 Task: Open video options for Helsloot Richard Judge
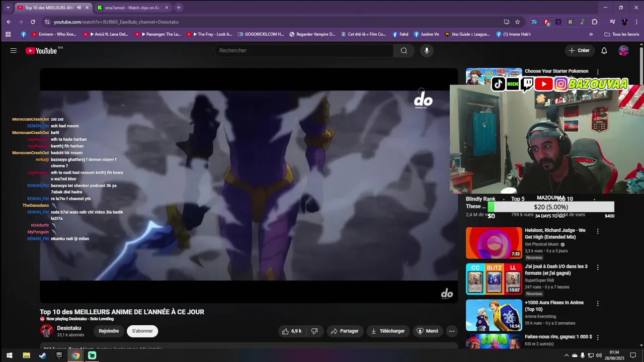pyautogui.click(x=598, y=231)
